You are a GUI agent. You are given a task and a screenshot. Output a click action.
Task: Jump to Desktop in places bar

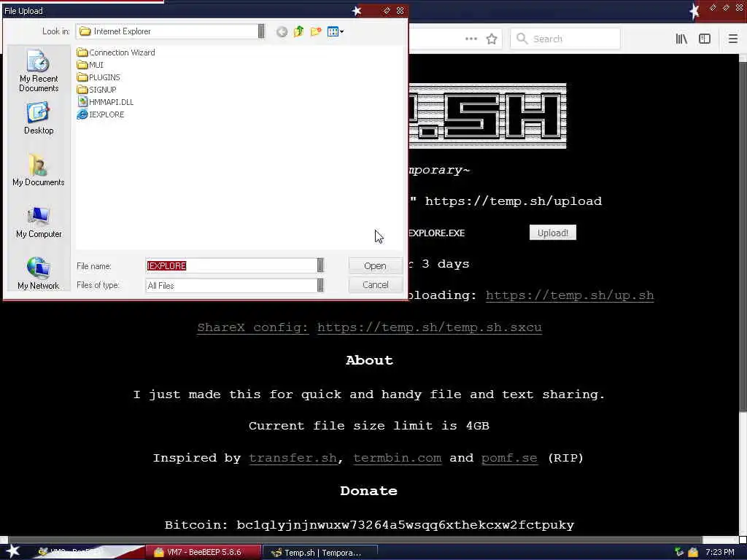(x=39, y=119)
